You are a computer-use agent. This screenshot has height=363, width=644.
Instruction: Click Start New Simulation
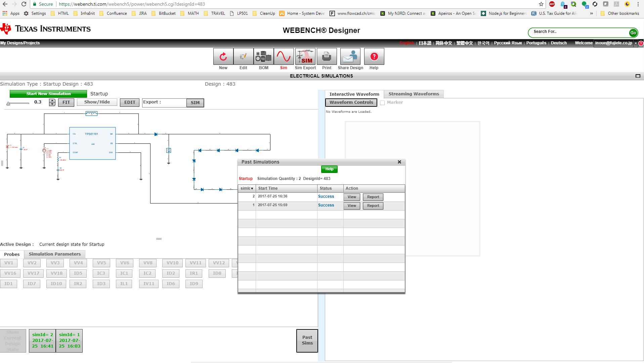[48, 94]
